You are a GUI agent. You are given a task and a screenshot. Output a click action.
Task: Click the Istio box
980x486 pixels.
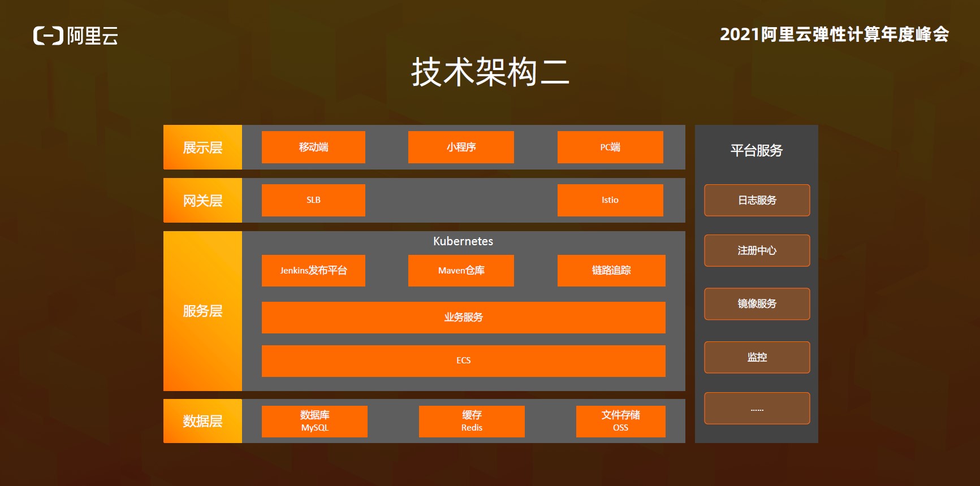610,200
